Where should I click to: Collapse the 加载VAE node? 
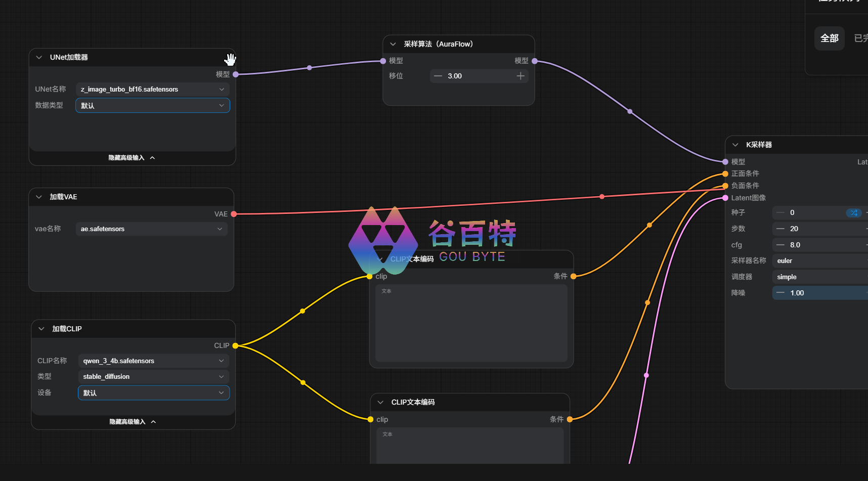[39, 197]
